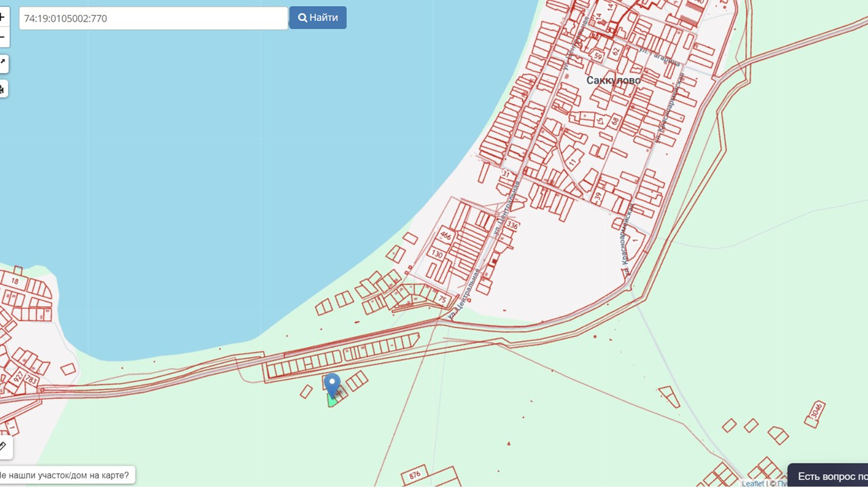Open 'Не нашли участок/дом на карте?' prompt

click(66, 475)
